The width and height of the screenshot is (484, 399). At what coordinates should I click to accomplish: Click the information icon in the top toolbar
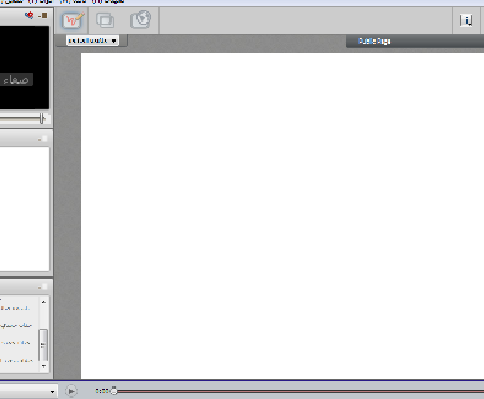tap(466, 21)
